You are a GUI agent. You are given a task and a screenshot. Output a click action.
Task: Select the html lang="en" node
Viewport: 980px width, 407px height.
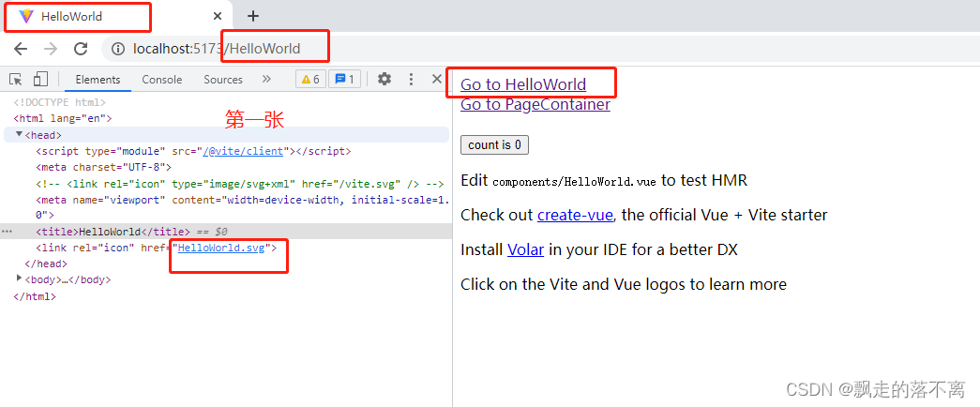click(x=63, y=118)
